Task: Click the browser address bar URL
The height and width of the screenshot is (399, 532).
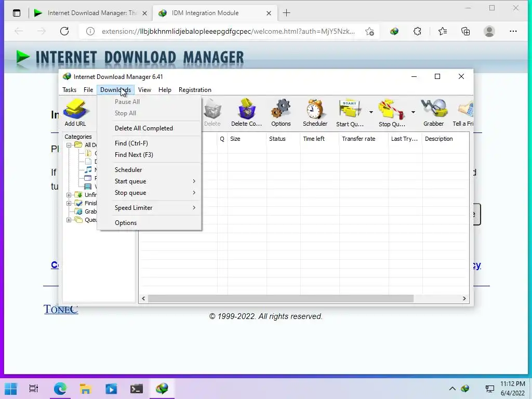Action: [x=228, y=31]
